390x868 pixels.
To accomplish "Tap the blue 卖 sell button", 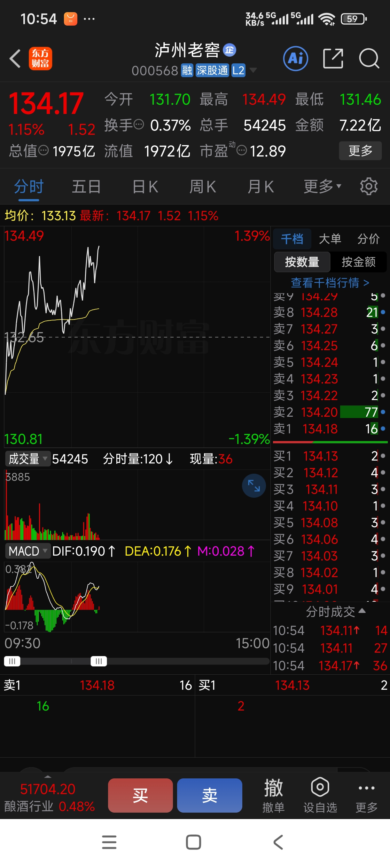I will [x=210, y=795].
